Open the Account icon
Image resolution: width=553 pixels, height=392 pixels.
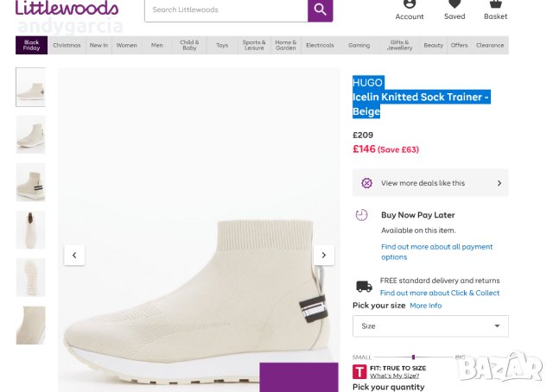pyautogui.click(x=410, y=5)
